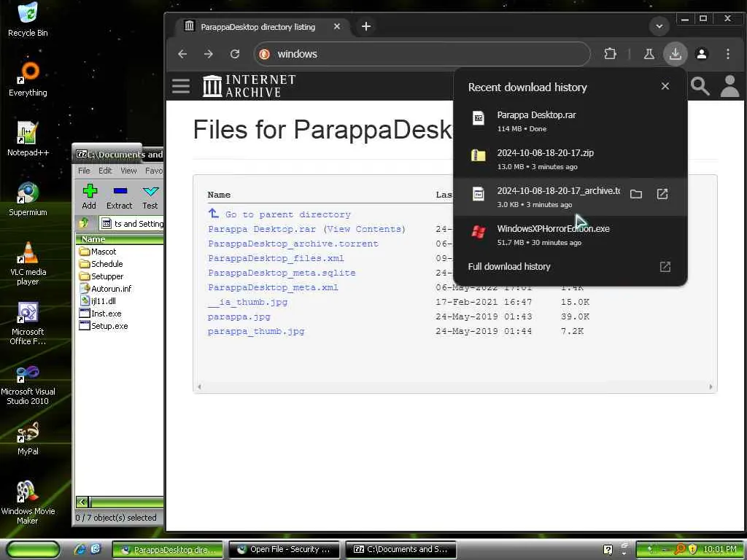Click the browser back arrow
Viewport: 747px width, 560px height.
(x=182, y=54)
